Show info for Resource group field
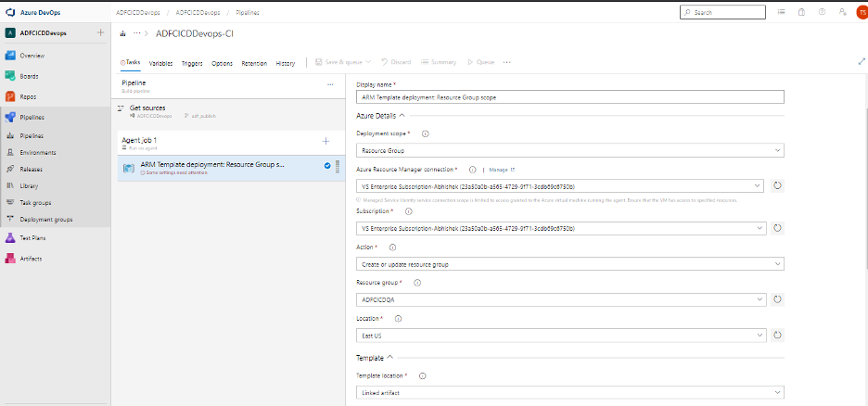Viewport: 868px width, 406px height. 416,283
